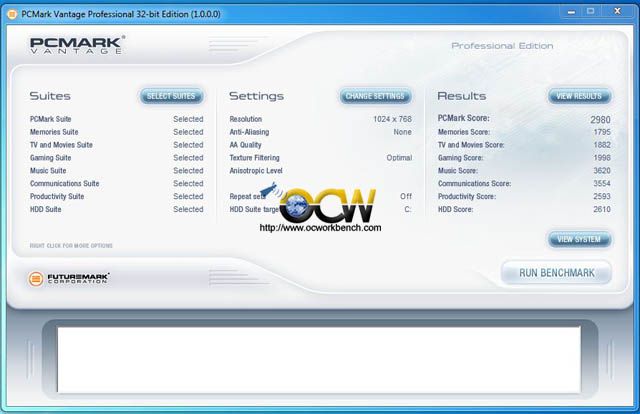This screenshot has width=640, height=414.
Task: Click the HDD Score value 2610
Action: [x=602, y=209]
